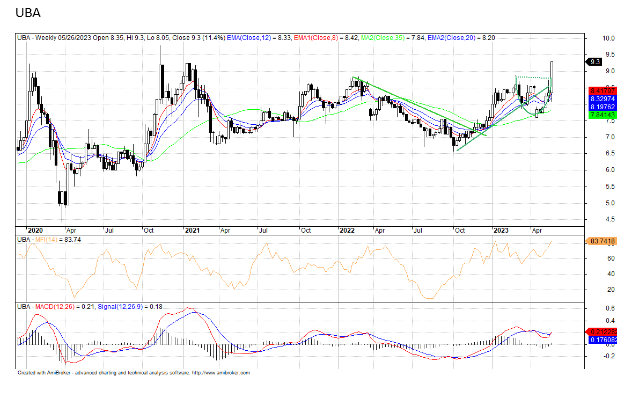Click the red 8.41797 value label

(602, 91)
